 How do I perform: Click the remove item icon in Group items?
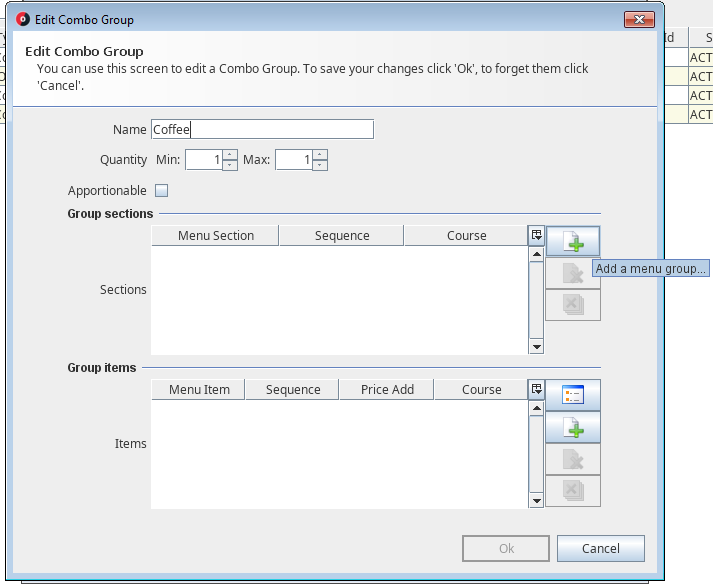(573, 459)
